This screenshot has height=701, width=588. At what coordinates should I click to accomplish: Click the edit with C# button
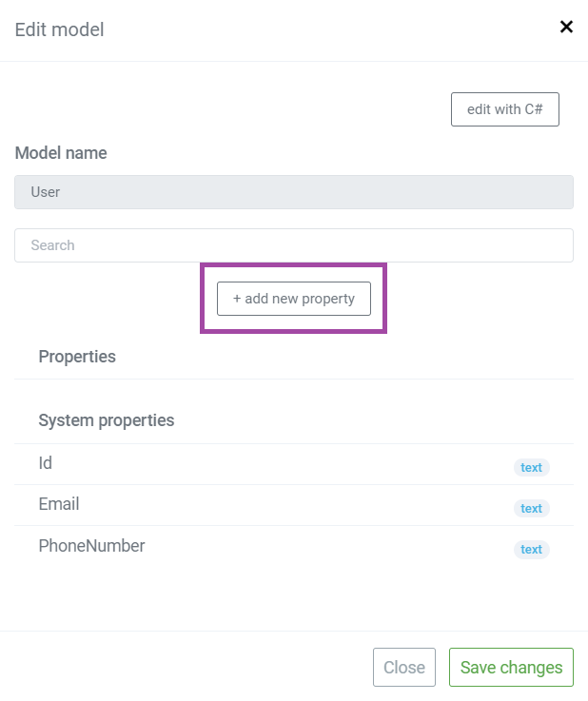[x=505, y=109]
